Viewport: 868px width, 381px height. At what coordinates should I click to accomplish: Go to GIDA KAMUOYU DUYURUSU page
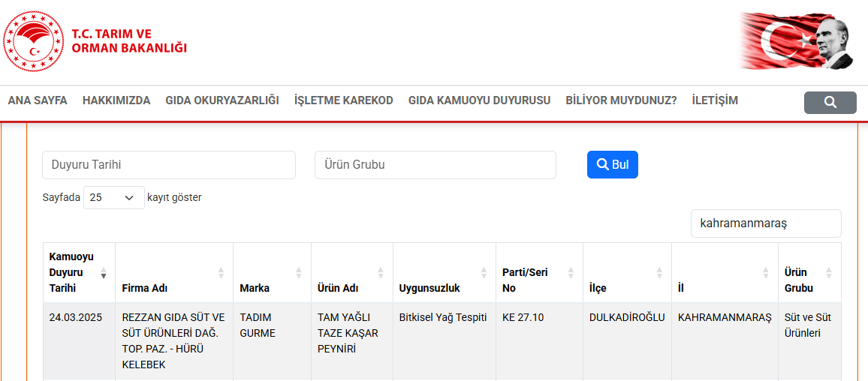(x=479, y=100)
